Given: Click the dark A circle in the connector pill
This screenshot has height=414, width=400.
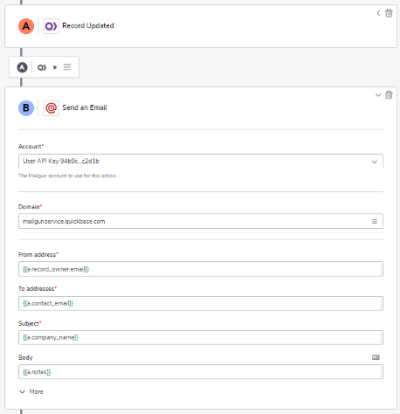Looking at the screenshot, I should (x=22, y=67).
